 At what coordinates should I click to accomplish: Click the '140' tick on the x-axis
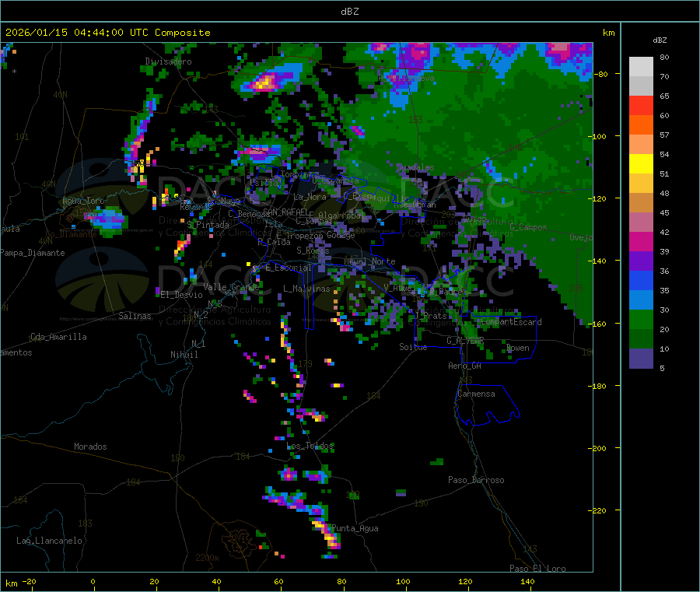tap(527, 581)
